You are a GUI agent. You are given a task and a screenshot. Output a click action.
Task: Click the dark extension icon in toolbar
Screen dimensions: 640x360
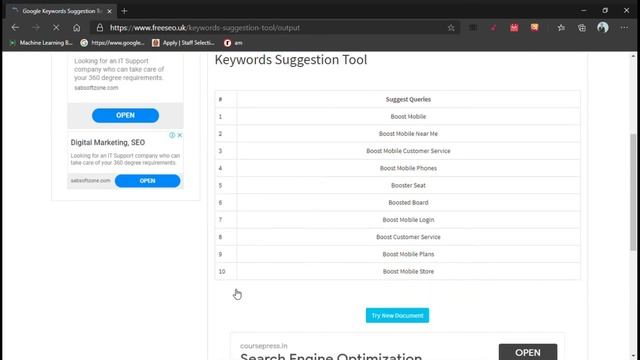click(x=473, y=27)
